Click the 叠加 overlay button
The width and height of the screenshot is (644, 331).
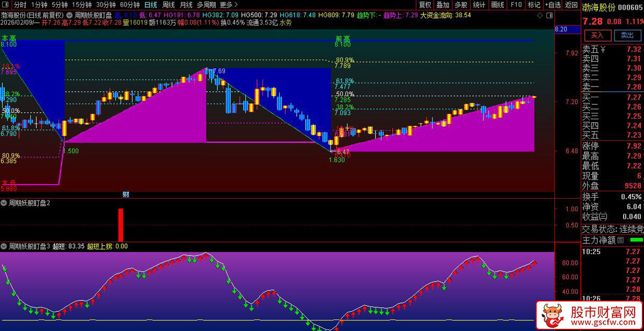click(443, 5)
